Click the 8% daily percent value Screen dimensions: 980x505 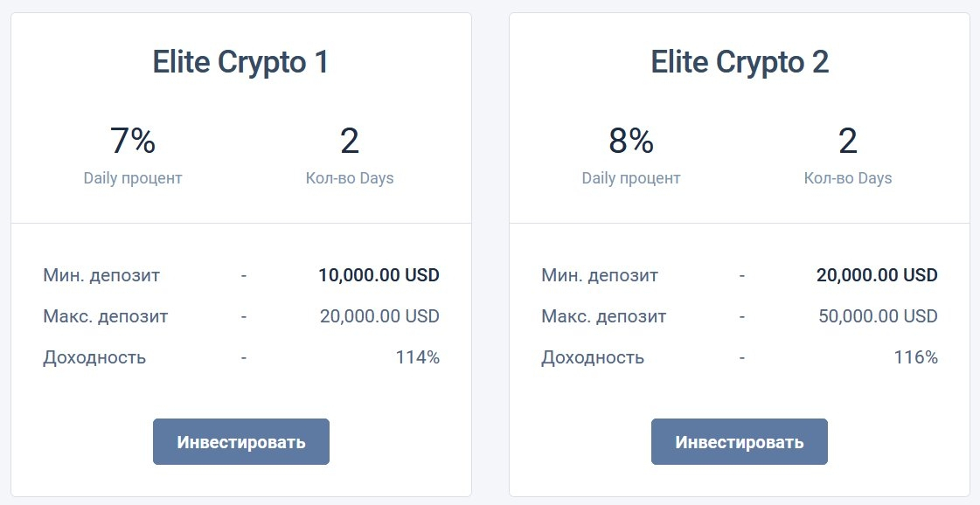[631, 141]
